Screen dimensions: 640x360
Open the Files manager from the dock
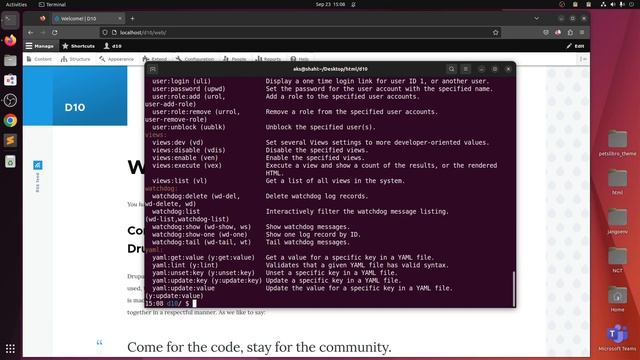click(10, 60)
